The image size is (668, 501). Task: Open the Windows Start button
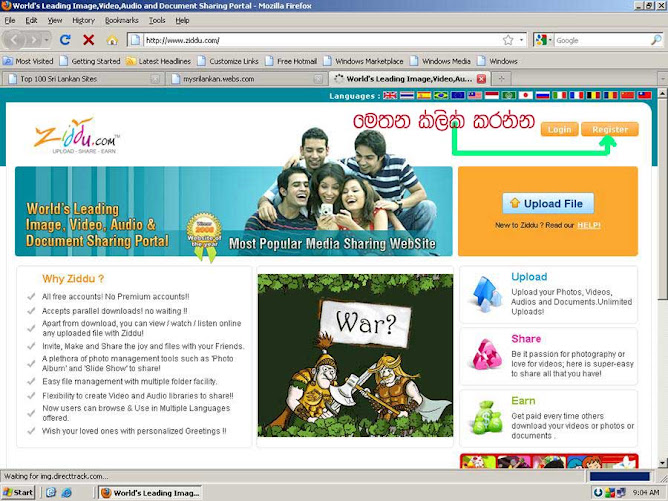pyautogui.click(x=18, y=492)
